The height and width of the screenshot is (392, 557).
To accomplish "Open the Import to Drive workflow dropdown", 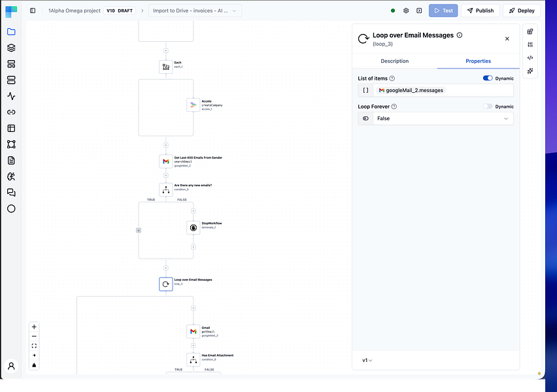I will (195, 10).
